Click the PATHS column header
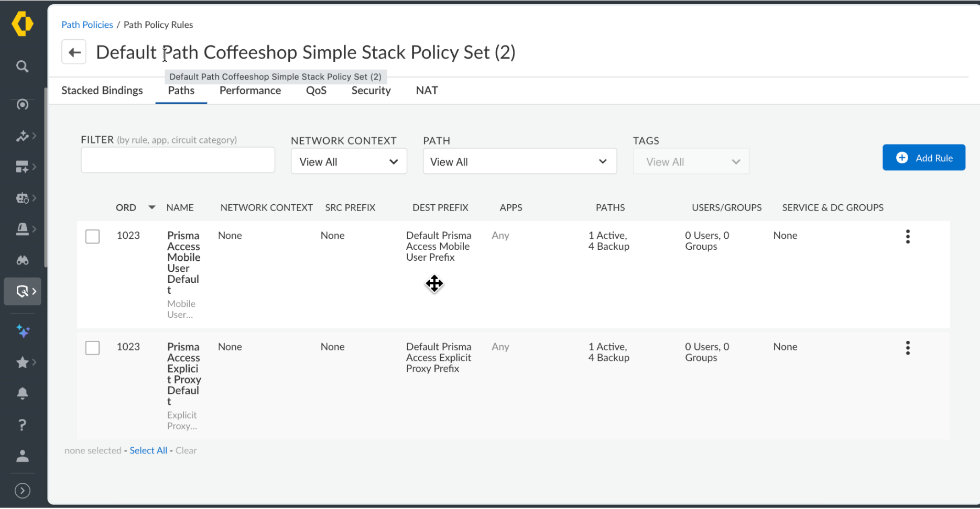980x509 pixels. [610, 207]
